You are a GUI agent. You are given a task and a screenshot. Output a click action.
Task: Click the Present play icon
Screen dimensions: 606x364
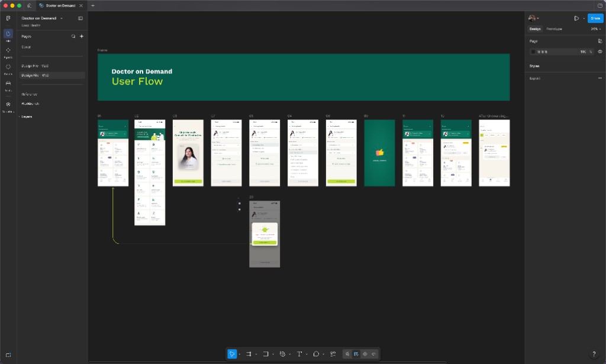click(x=576, y=18)
